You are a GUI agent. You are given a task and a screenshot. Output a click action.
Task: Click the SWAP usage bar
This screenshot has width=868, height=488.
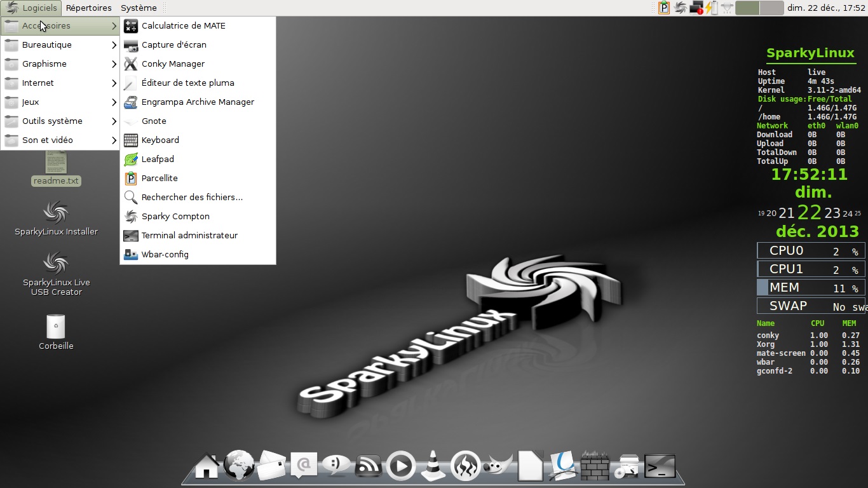pyautogui.click(x=811, y=306)
